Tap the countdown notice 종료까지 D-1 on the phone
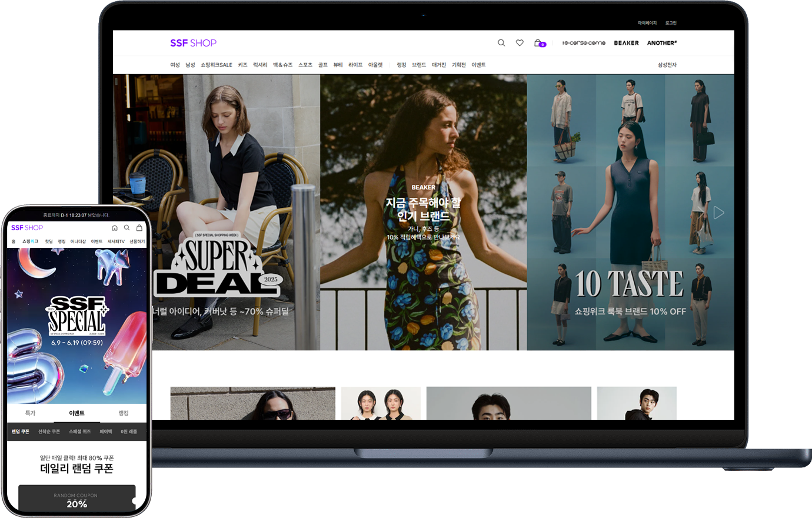The height and width of the screenshot is (524, 812). [x=76, y=215]
